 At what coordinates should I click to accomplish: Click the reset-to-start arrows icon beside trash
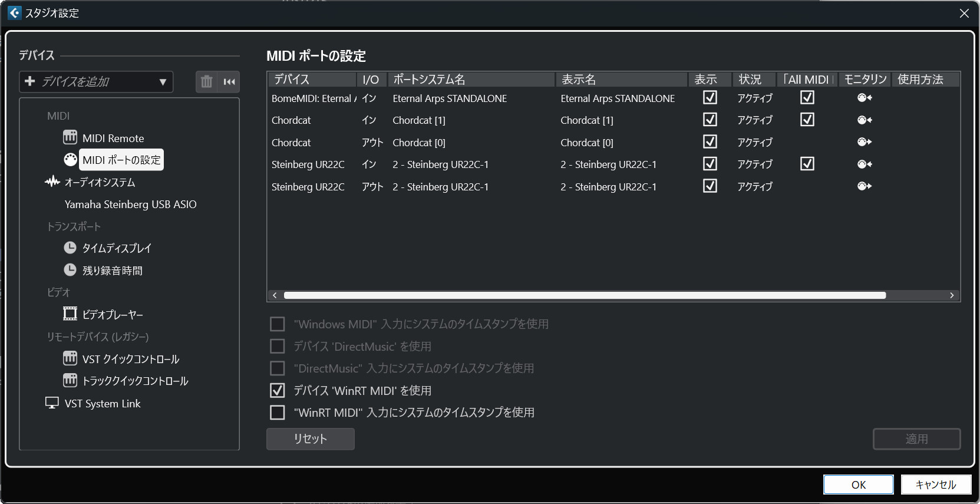pos(229,81)
